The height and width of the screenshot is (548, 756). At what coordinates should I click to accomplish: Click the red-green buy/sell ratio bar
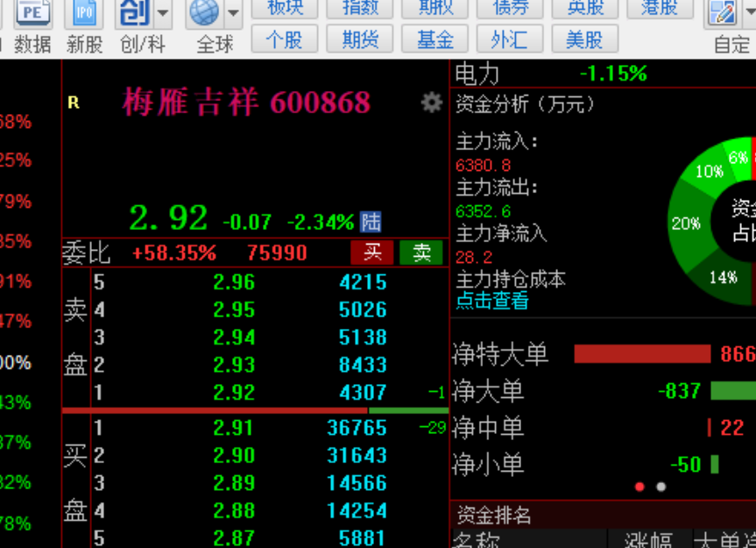pyautogui.click(x=256, y=410)
